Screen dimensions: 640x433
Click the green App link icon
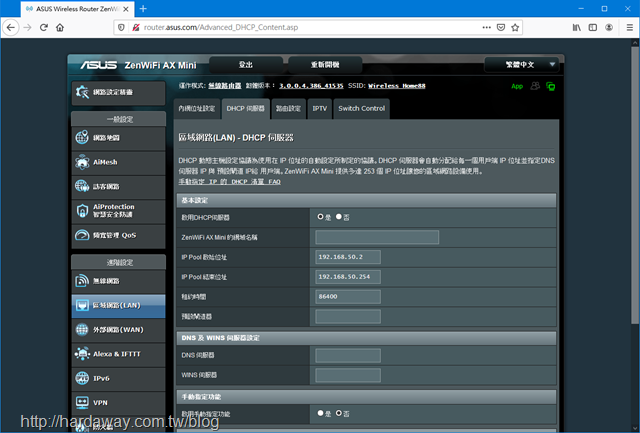pyautogui.click(x=517, y=87)
